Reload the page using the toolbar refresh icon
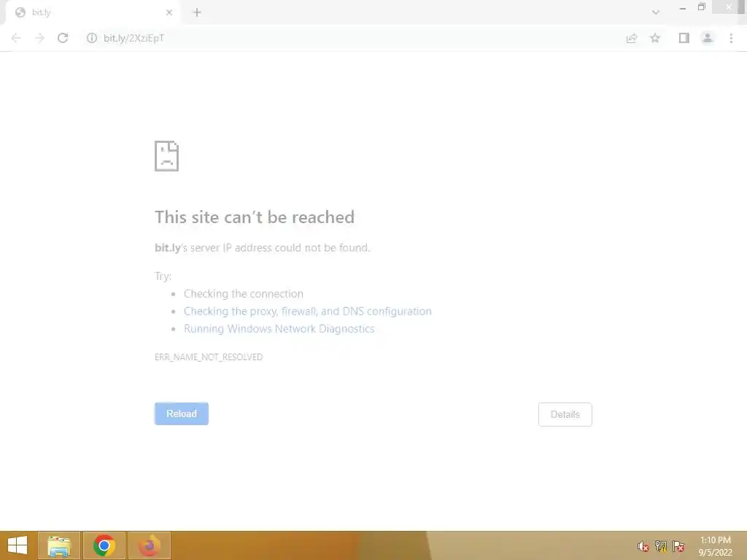Screen dimensions: 747x560 point(63,38)
